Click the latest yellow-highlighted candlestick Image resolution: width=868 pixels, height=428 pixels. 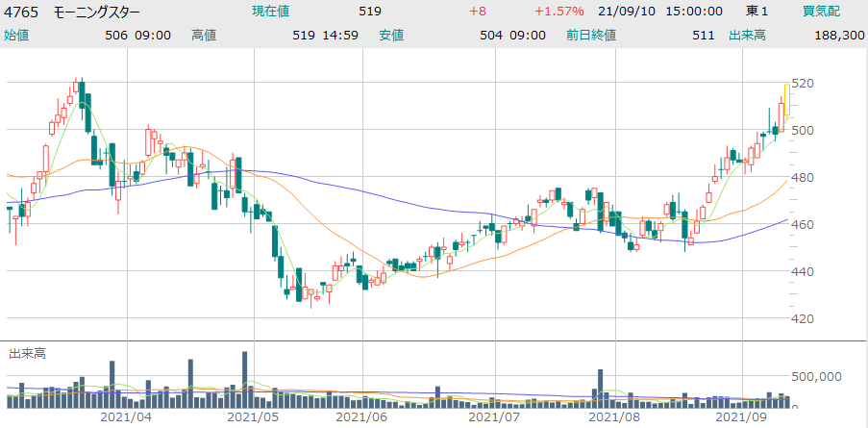click(787, 101)
